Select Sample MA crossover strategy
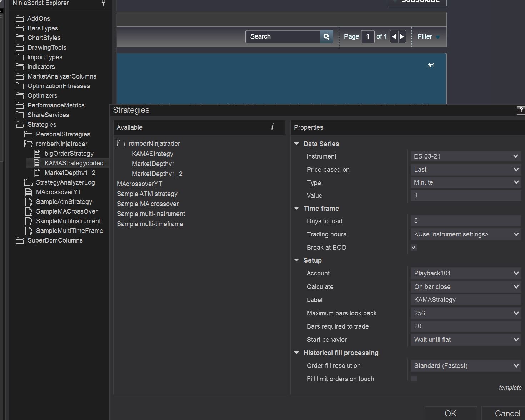525x420 pixels. pyautogui.click(x=147, y=204)
